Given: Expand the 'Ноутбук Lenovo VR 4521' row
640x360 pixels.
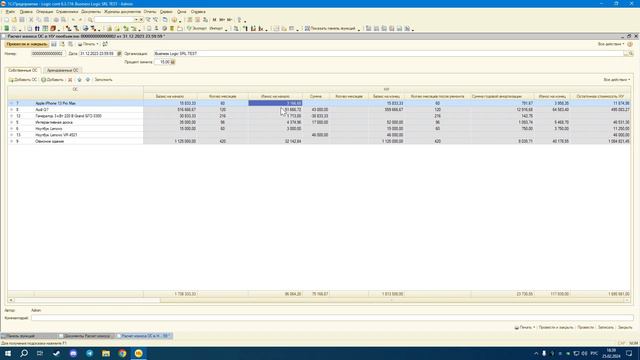Looking at the screenshot, I should click(x=11, y=135).
